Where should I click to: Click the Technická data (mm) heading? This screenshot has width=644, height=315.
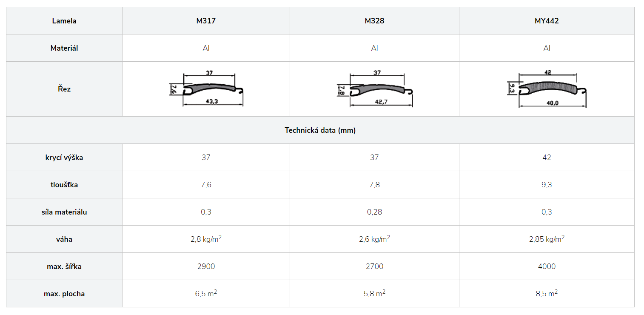coord(320,130)
